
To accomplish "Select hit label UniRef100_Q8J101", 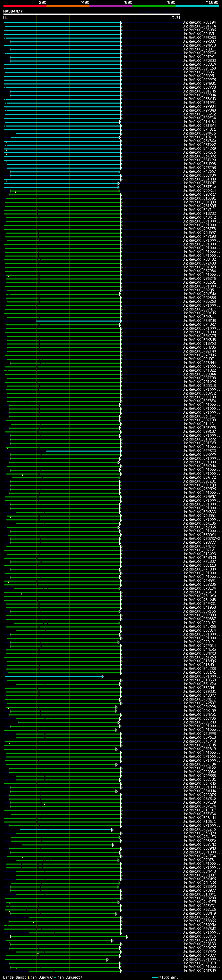I will (199, 673).
